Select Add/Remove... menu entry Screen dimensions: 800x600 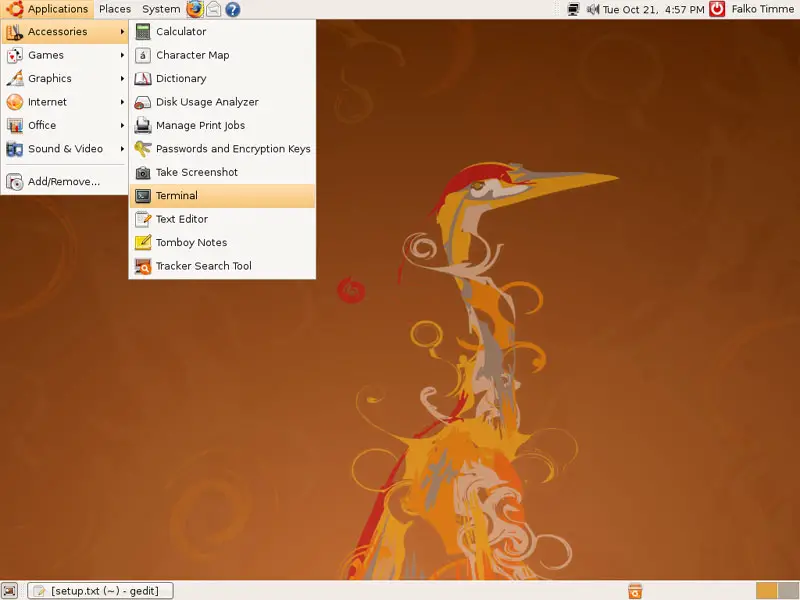[64, 182]
